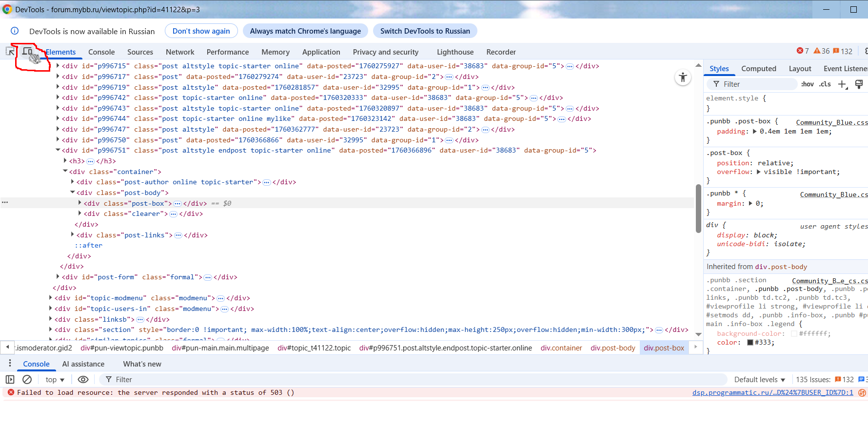
Task: Add a new style rule with plus icon
Action: click(x=842, y=84)
